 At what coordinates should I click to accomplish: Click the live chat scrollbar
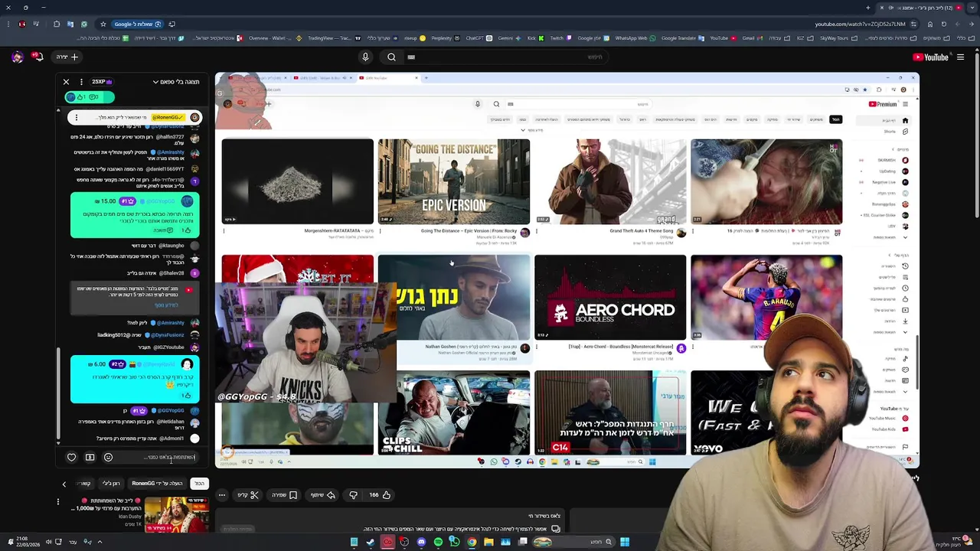(x=58, y=394)
